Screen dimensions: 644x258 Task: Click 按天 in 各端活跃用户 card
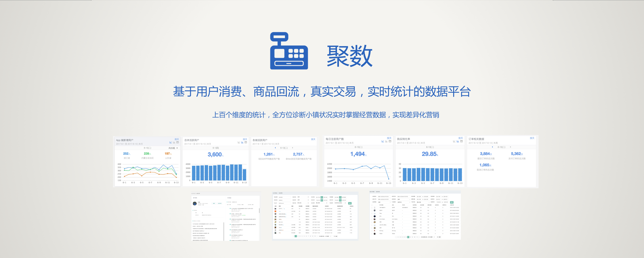point(313,139)
